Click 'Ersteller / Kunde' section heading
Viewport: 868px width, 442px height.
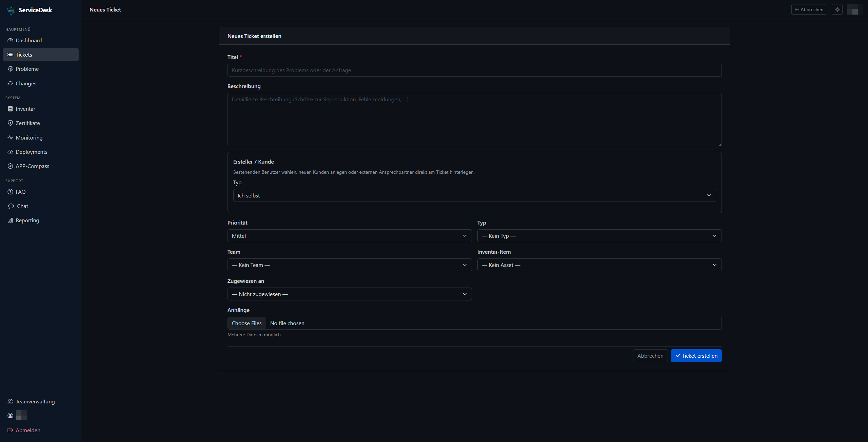[253, 162]
